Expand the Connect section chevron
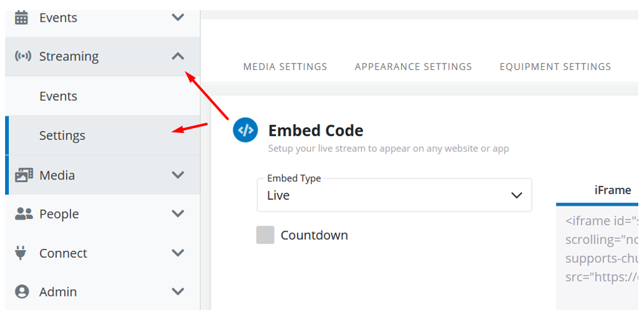The image size is (644, 324). (x=178, y=253)
